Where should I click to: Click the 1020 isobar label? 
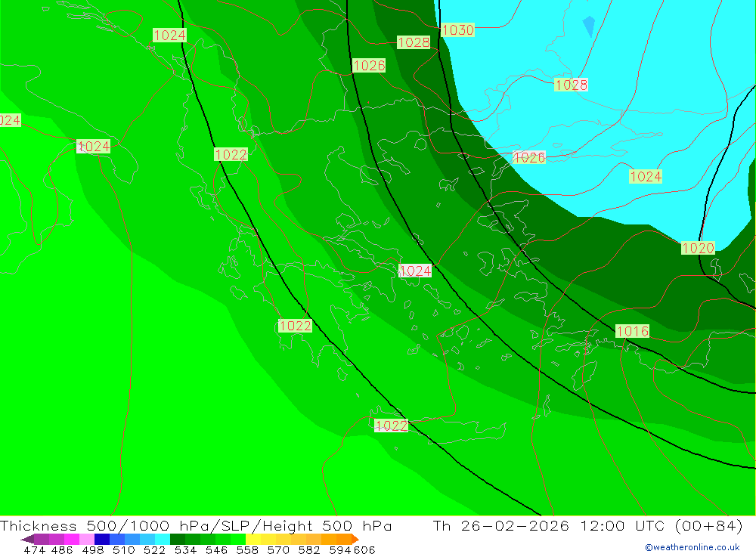(698, 249)
